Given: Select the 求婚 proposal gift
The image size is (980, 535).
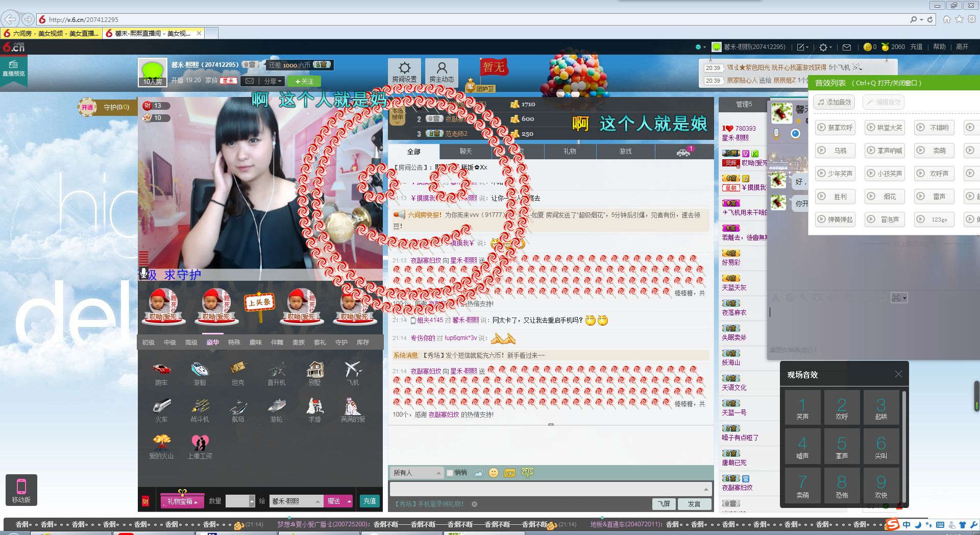Looking at the screenshot, I should click(x=314, y=410).
